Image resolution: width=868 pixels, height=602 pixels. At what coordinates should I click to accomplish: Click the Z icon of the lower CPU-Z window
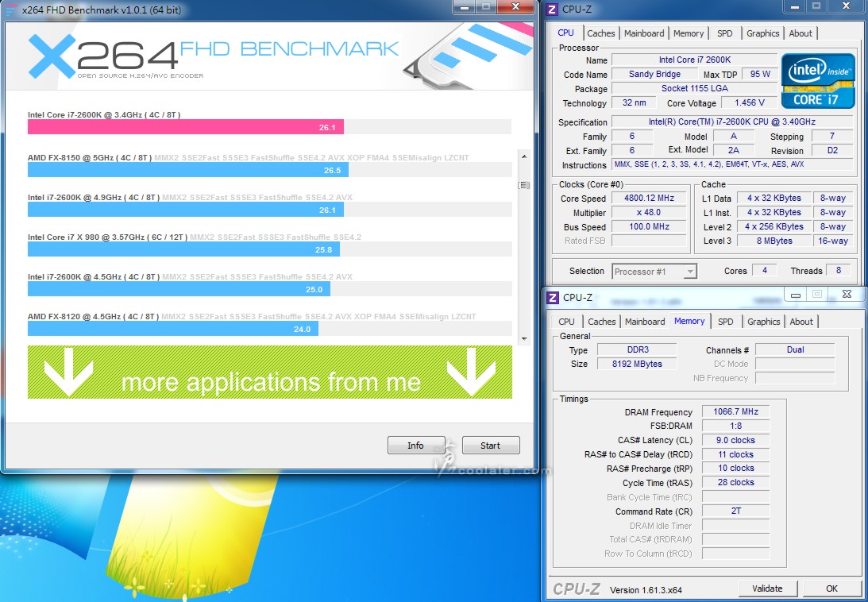point(553,297)
